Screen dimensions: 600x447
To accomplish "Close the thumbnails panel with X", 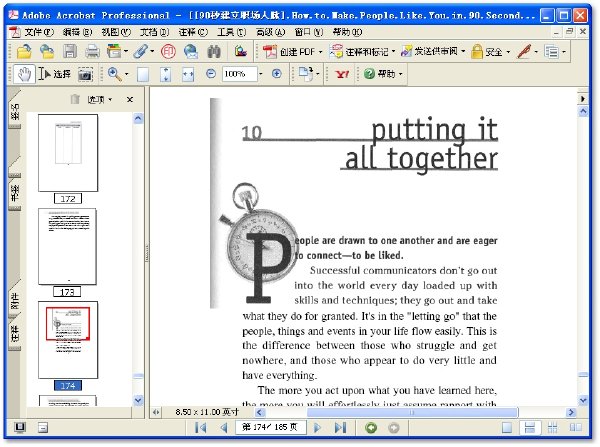I will click(130, 100).
